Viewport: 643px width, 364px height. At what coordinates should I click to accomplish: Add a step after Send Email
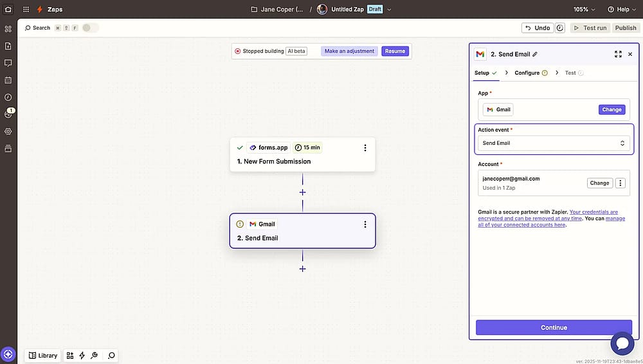point(303,269)
